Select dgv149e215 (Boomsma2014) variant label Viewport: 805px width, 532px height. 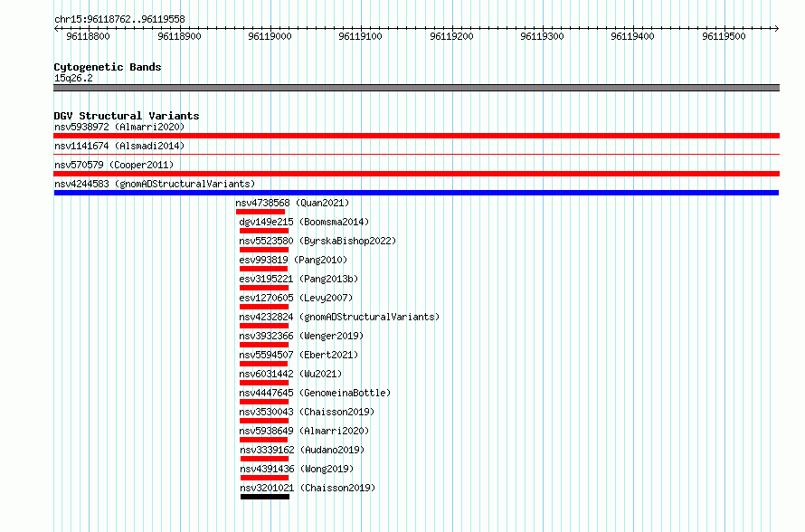tap(304, 222)
